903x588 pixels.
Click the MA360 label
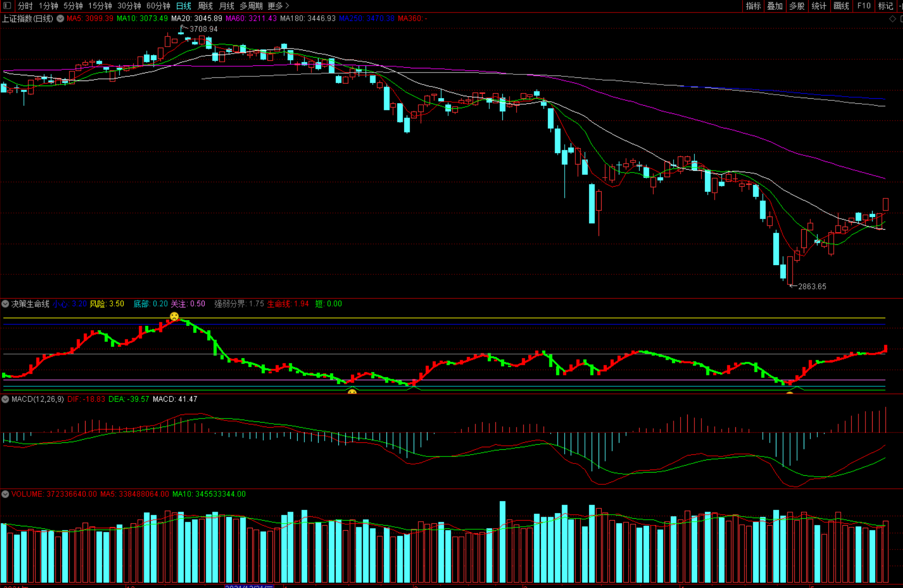(x=412, y=18)
